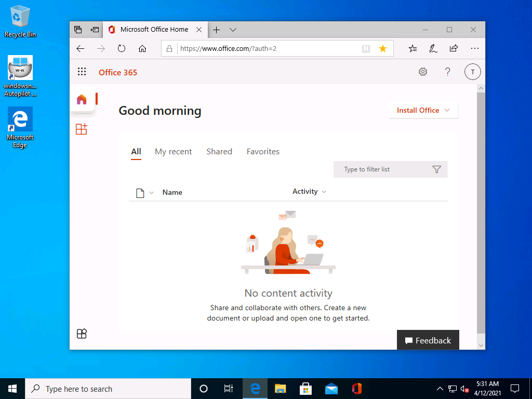
Task: Click the page scrollbar up arrow
Action: pos(481,88)
